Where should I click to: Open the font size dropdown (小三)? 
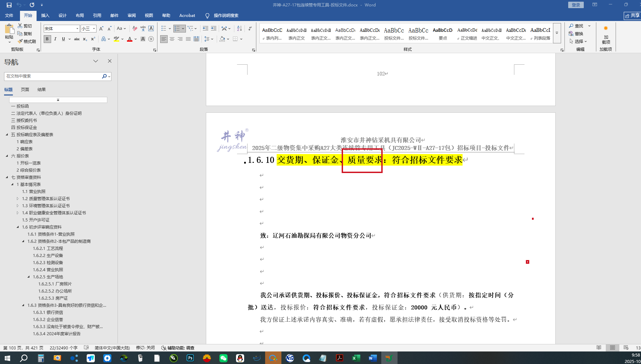coord(94,29)
